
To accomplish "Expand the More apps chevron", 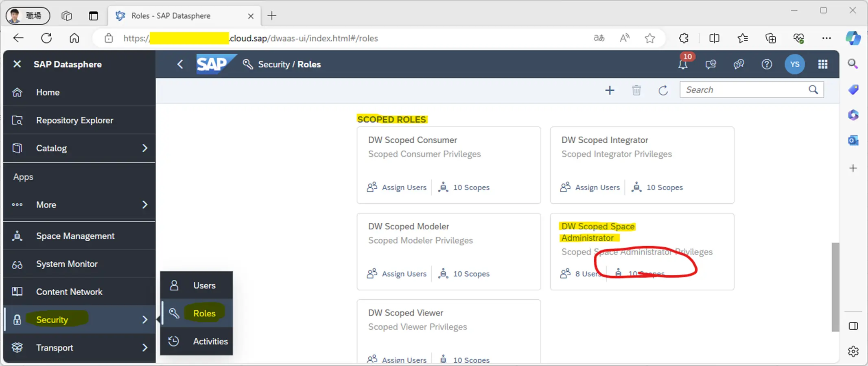I will [x=144, y=205].
